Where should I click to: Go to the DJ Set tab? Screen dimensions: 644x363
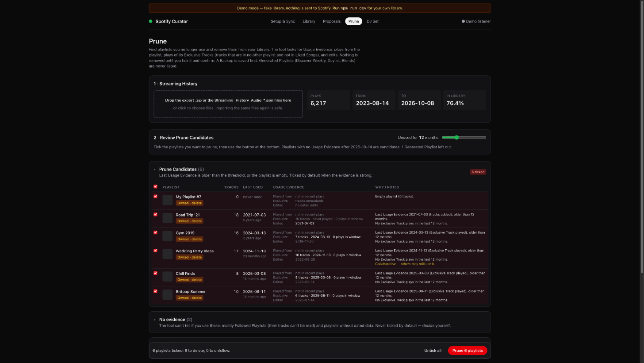372,21
